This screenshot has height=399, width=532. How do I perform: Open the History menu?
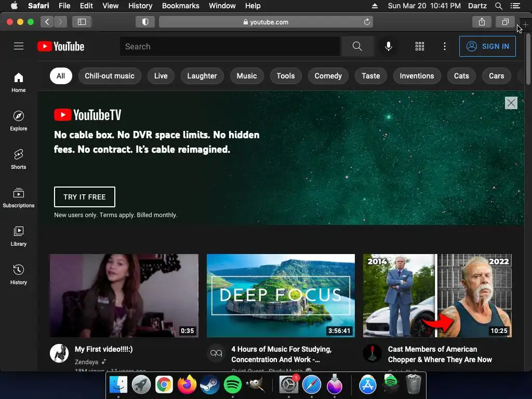[x=140, y=6]
